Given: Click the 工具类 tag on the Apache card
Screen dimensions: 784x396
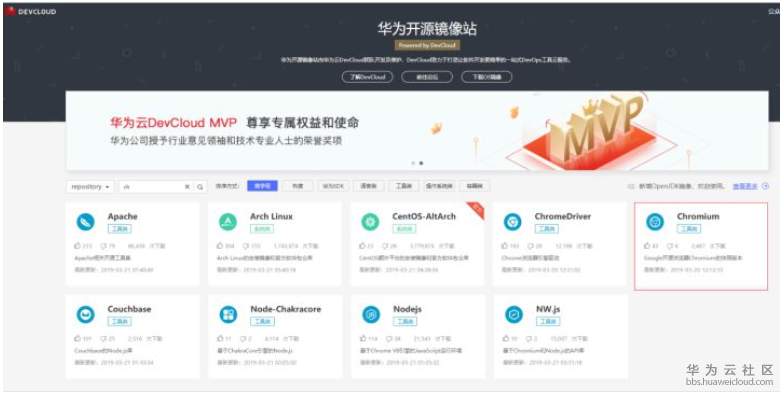Looking at the screenshot, I should pos(120,229).
